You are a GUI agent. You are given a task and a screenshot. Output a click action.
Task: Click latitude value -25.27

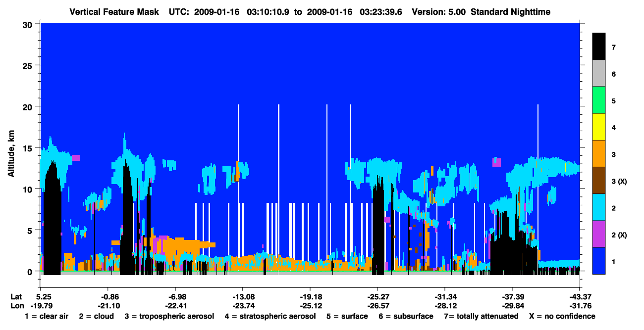(x=377, y=297)
